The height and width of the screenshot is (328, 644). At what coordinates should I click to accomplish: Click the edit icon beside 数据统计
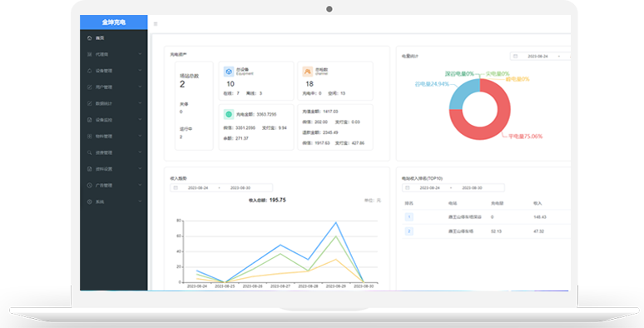tap(90, 103)
